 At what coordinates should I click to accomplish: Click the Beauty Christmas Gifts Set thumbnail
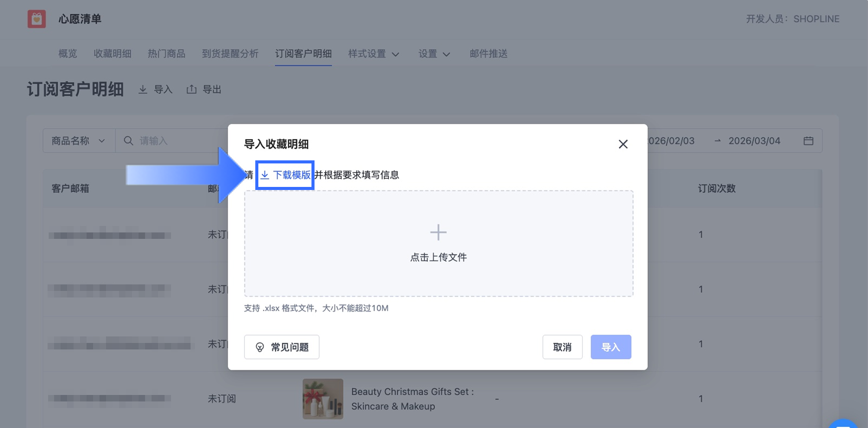[323, 399]
